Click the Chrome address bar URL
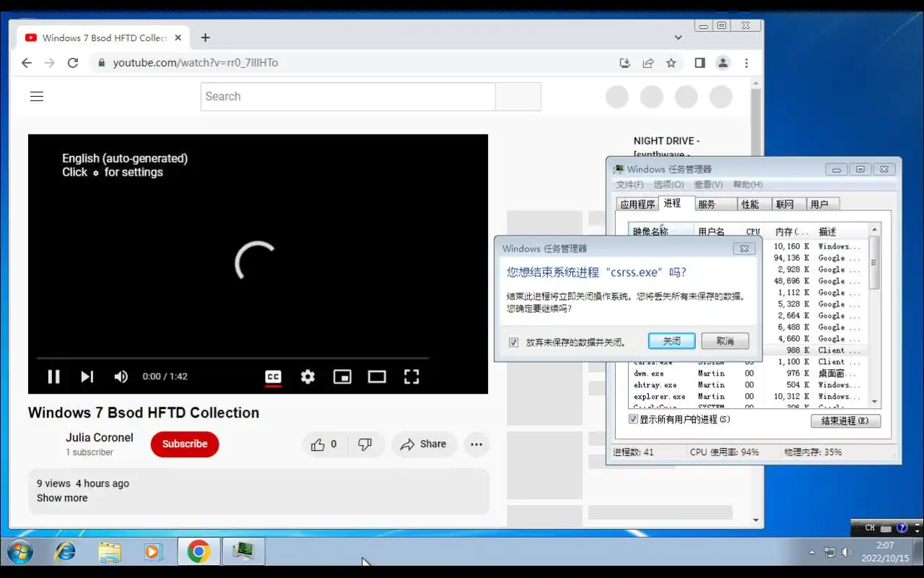Image resolution: width=924 pixels, height=578 pixels. (195, 63)
